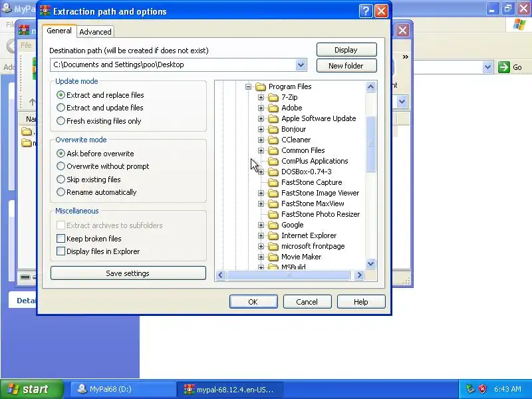The width and height of the screenshot is (532, 399).
Task: Click the Apple Software Update folder icon
Action: click(273, 119)
